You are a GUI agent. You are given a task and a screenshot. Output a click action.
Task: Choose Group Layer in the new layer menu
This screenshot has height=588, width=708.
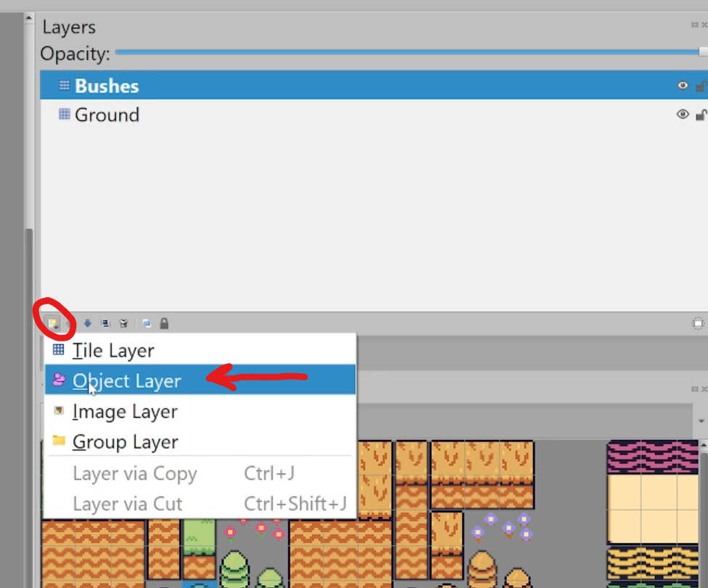click(x=123, y=442)
